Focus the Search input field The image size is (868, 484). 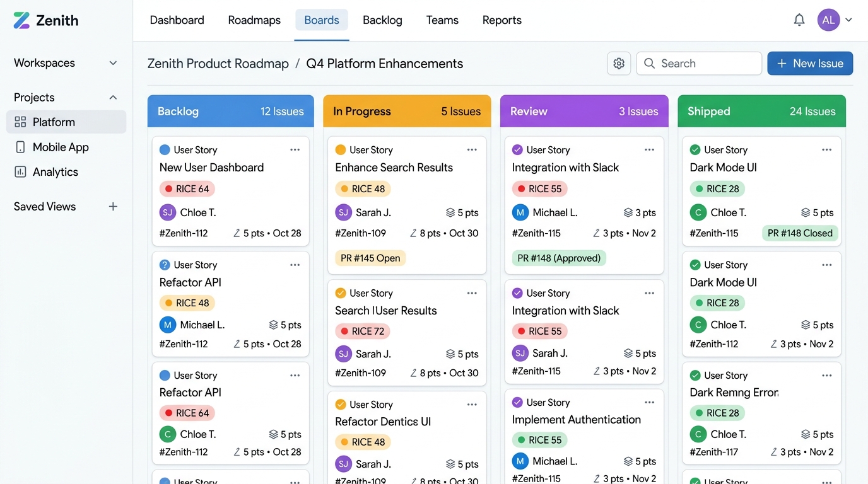[699, 64]
